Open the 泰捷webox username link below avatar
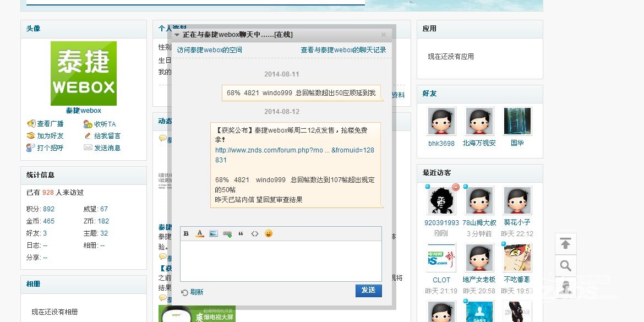The image size is (644, 322). tap(83, 111)
